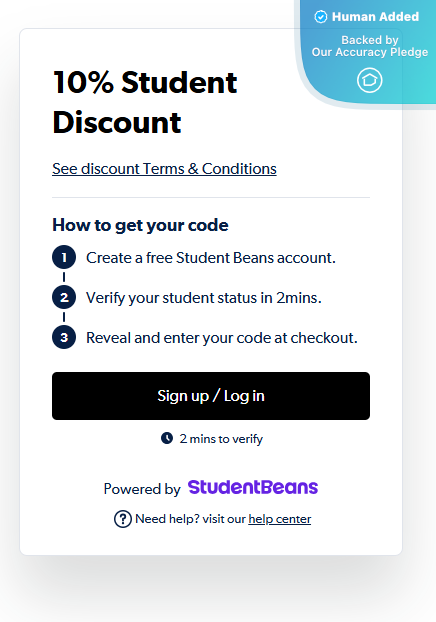Click the step 1 number circle
Viewport: 436px width, 622px height.
coord(64,257)
